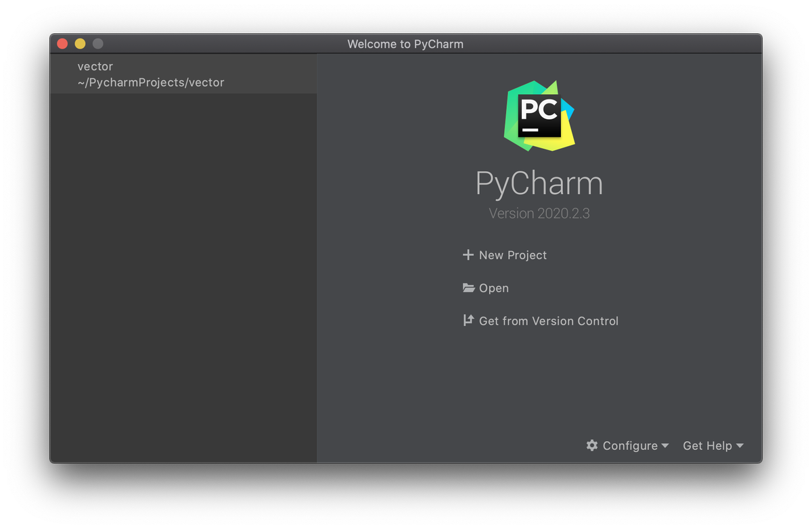
Task: Open the recent project named vector
Action: (x=183, y=74)
